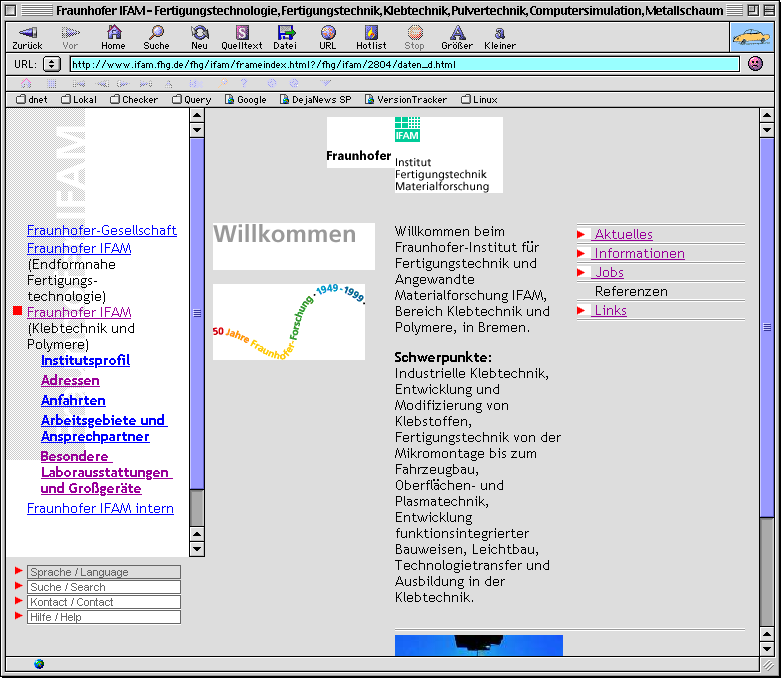This screenshot has width=781, height=678.
Task: Open Arbeitsgebiete und Ansprechpartner link
Action: coord(104,428)
